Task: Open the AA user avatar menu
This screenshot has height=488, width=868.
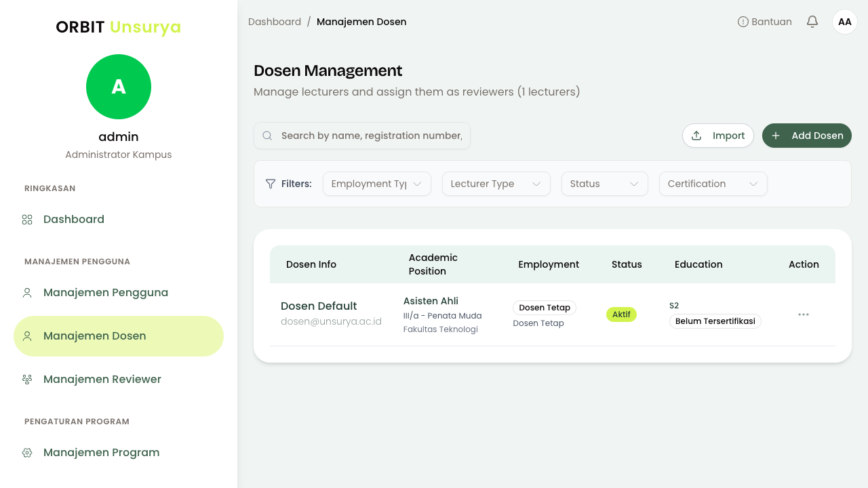Action: pos(845,22)
